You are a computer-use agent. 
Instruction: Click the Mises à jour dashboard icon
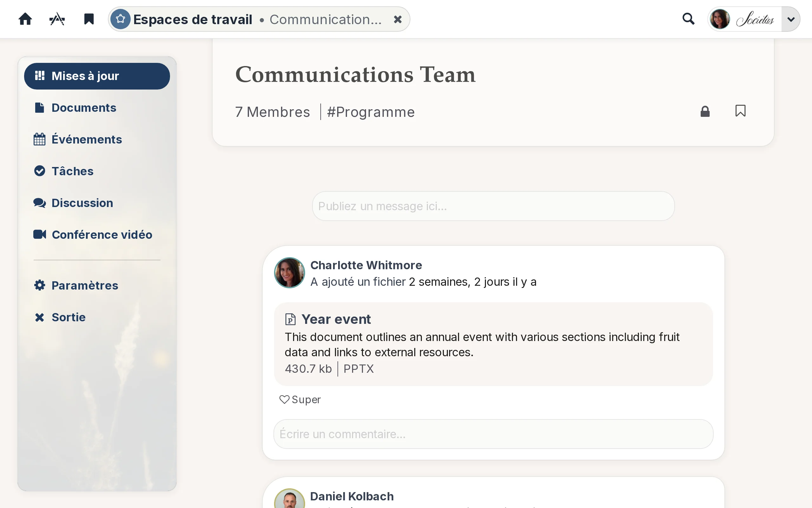tap(40, 76)
